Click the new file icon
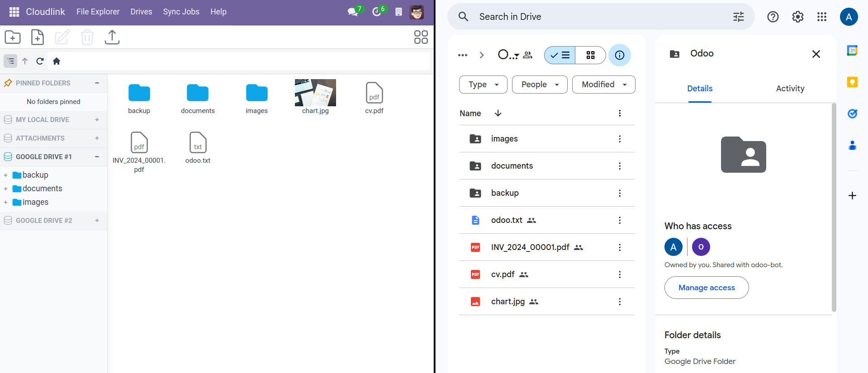Viewport: 868px width, 373px height. (38, 37)
